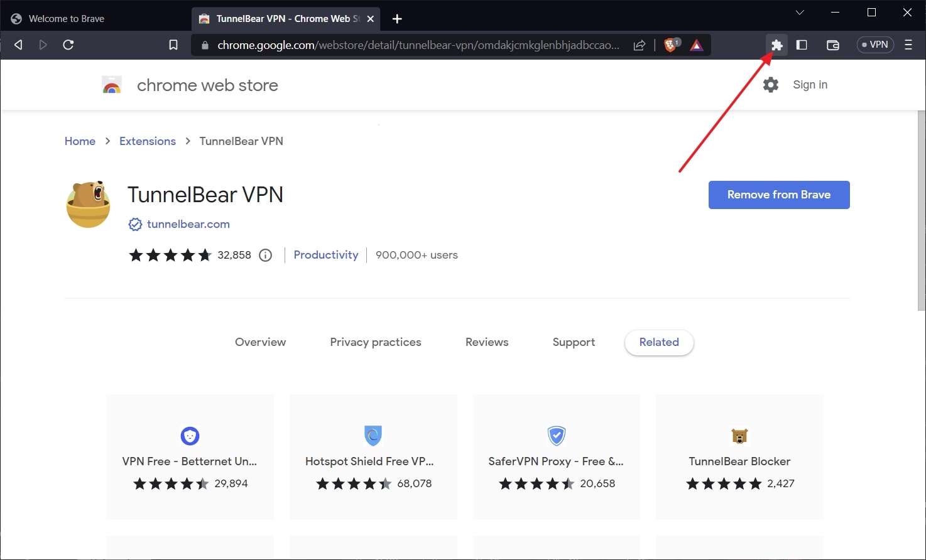Open Hotspot Shield Free VPN card
Screen dimensions: 926x560
(x=373, y=457)
